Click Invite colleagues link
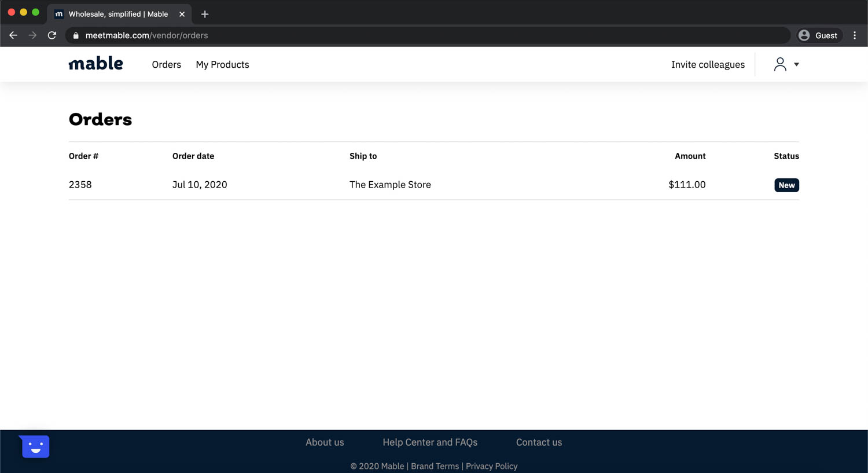This screenshot has height=473, width=868. tap(708, 64)
